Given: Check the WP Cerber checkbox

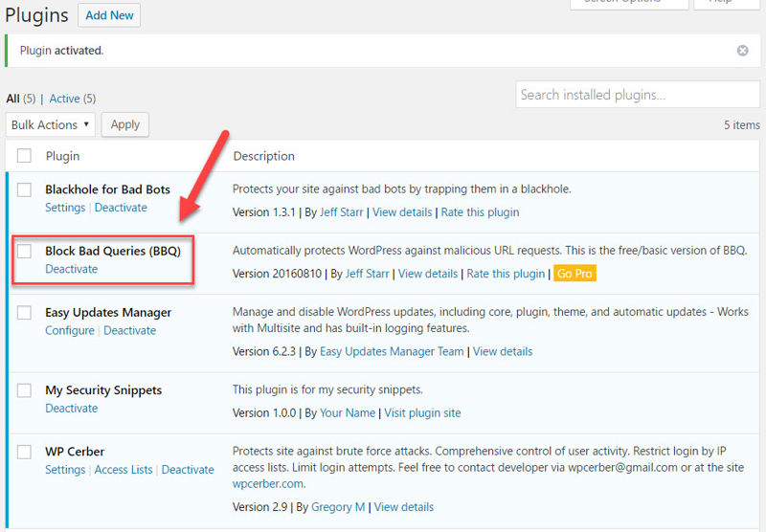Looking at the screenshot, I should [x=24, y=452].
